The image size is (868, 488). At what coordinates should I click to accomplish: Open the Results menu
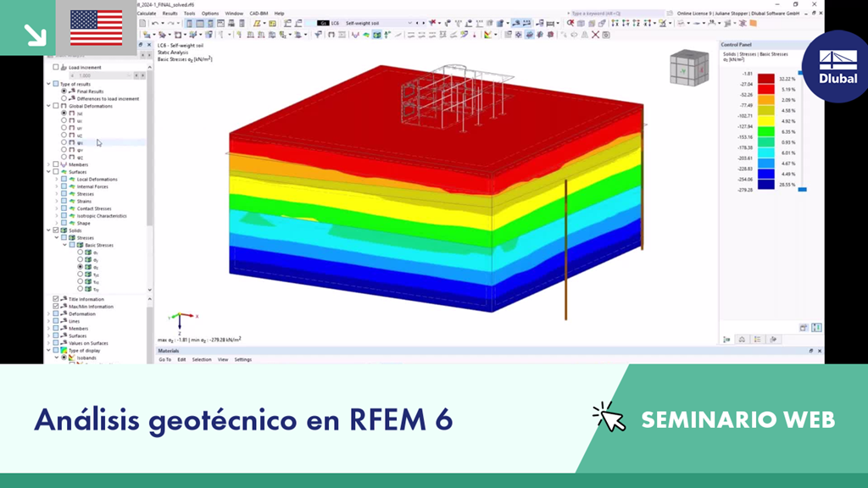pos(170,14)
